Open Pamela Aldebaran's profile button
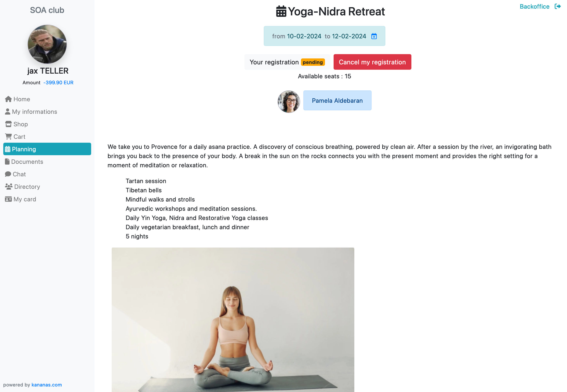The image size is (567, 392). click(x=337, y=100)
